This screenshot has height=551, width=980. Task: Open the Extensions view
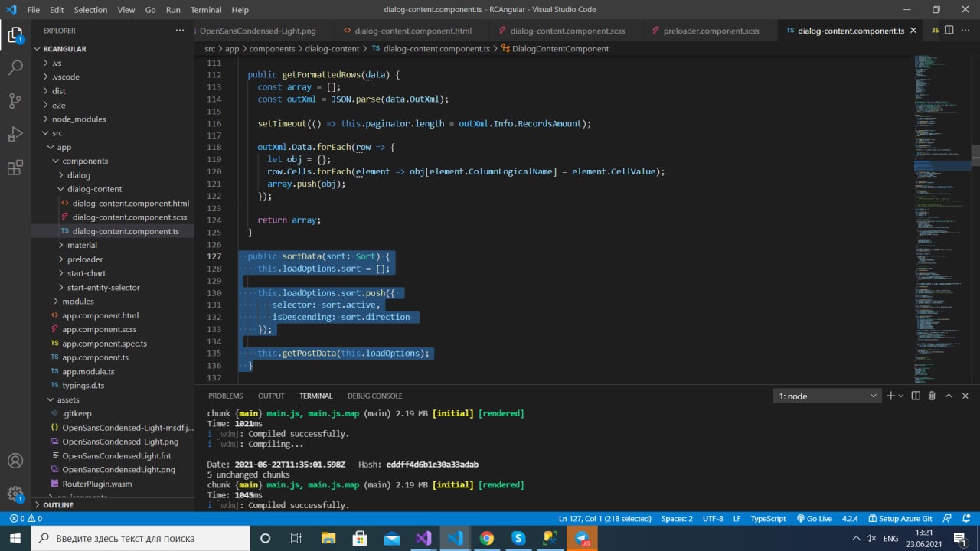(x=15, y=168)
